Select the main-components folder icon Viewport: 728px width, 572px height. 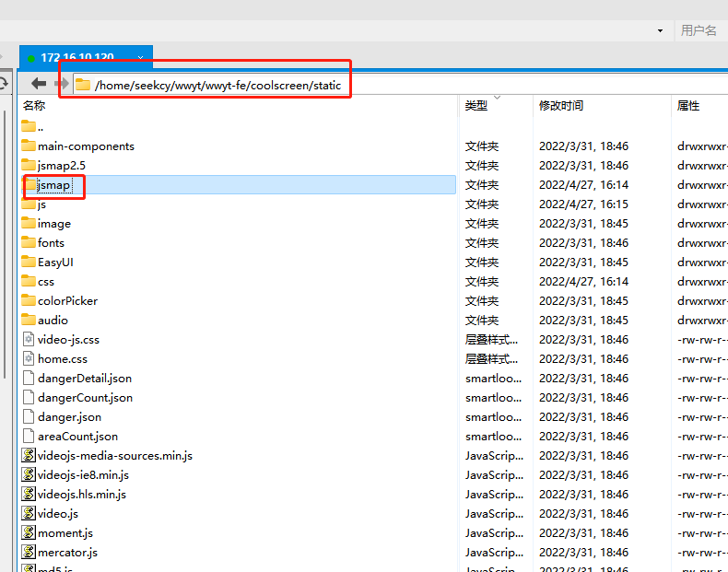tap(29, 146)
